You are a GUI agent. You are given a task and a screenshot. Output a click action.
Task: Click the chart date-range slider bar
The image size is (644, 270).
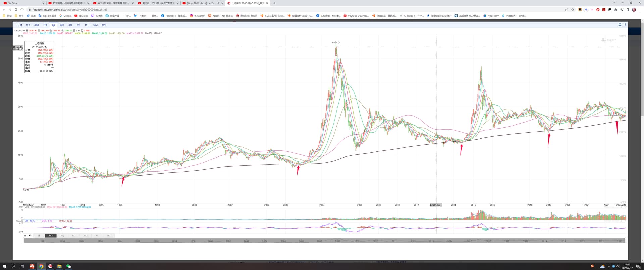click(325, 241)
